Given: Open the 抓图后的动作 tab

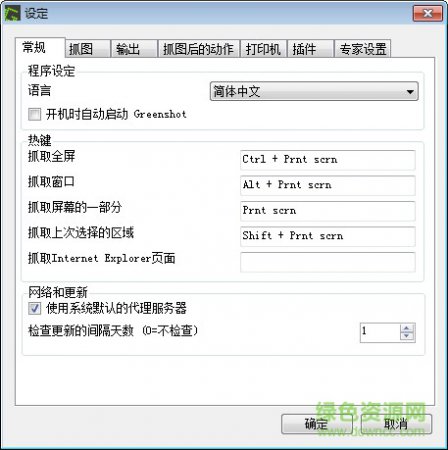Looking at the screenshot, I should [x=199, y=49].
